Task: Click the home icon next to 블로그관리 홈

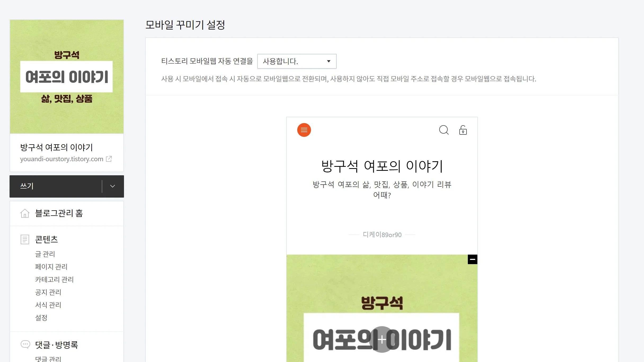Action: pyautogui.click(x=25, y=213)
